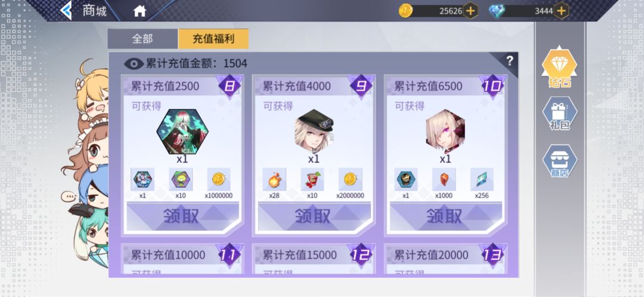Viewport: 644px width, 297px height.
Task: Open the 累计充值10000 tier card
Action: coord(182,259)
